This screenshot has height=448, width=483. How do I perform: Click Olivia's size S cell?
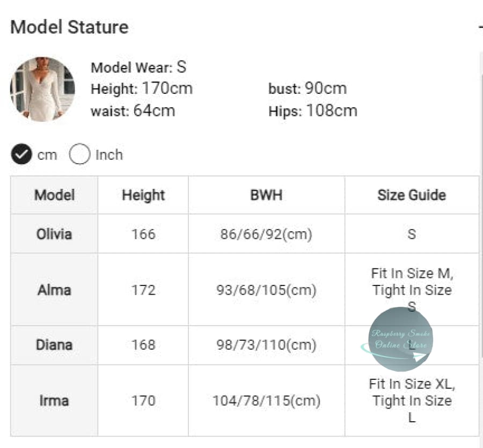click(x=412, y=234)
